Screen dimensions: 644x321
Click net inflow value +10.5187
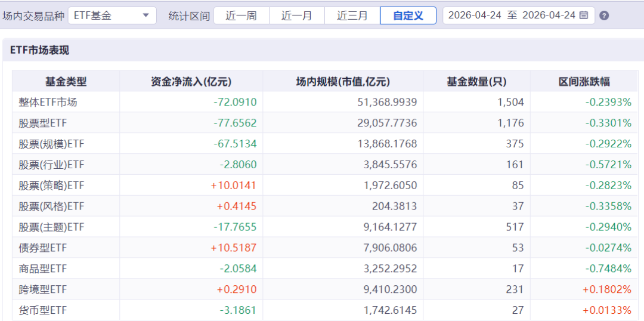click(234, 248)
